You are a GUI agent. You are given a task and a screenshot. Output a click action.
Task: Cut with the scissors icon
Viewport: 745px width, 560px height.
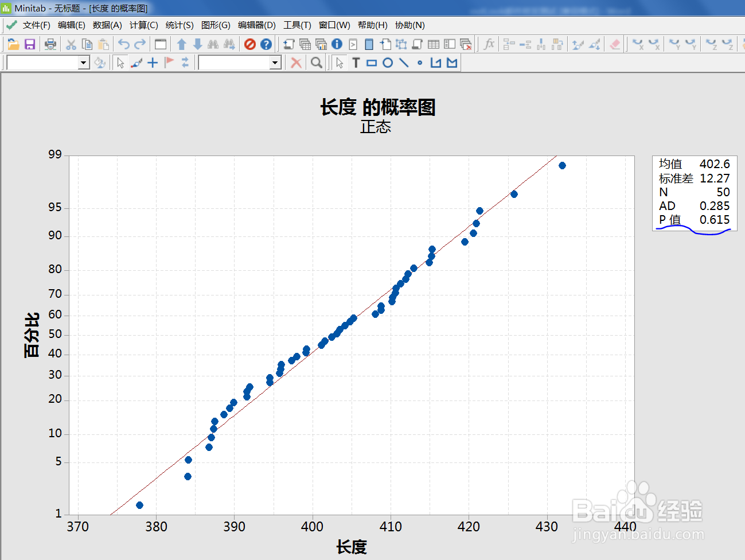click(71, 44)
